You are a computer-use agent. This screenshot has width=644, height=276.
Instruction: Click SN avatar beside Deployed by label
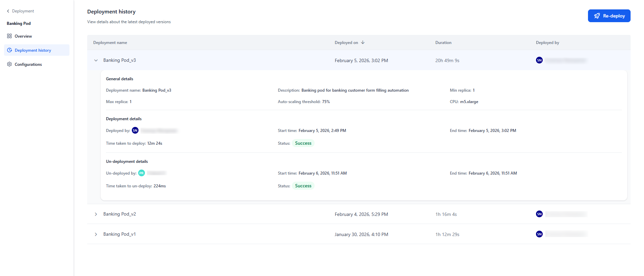pyautogui.click(x=135, y=130)
